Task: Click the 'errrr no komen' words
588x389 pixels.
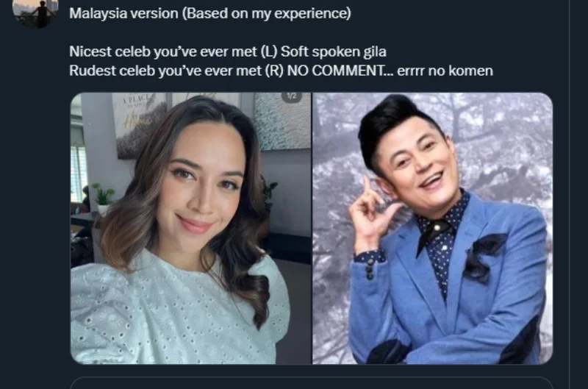Action: click(x=445, y=71)
